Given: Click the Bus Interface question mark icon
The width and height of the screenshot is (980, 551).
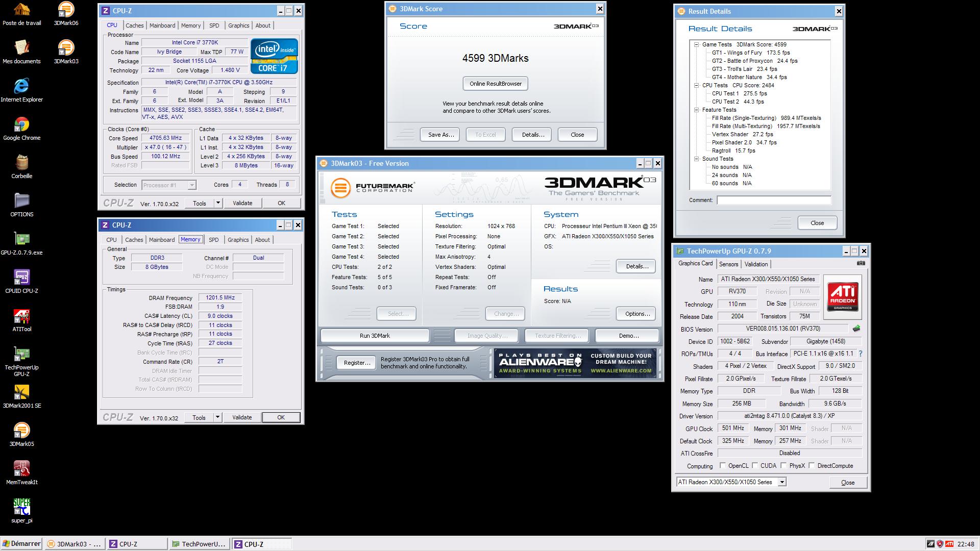Looking at the screenshot, I should point(861,354).
